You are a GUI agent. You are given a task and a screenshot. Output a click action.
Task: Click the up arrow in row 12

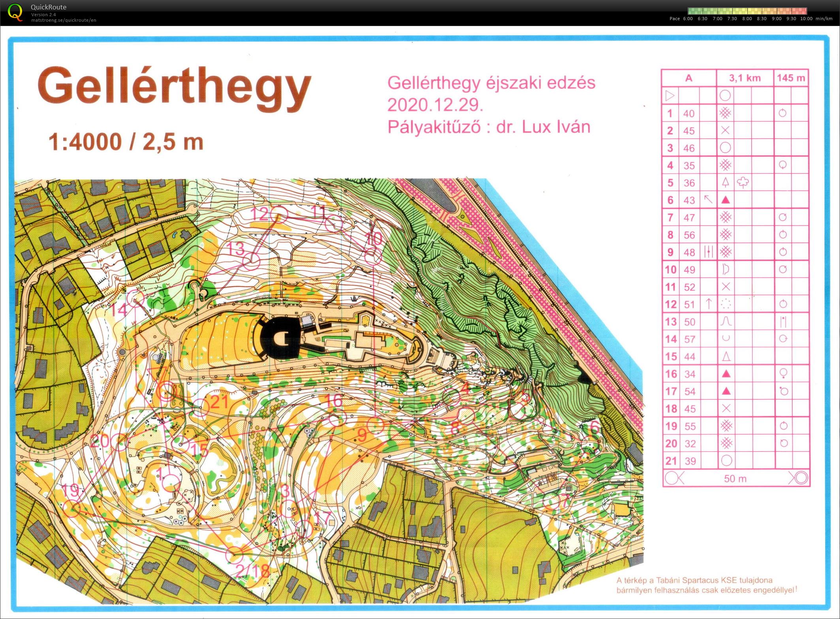pos(708,304)
